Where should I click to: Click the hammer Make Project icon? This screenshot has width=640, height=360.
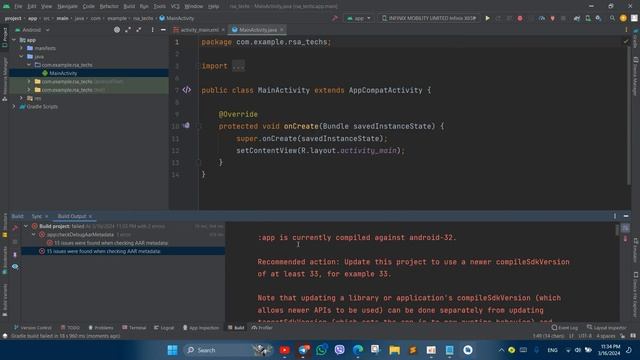[335, 18]
